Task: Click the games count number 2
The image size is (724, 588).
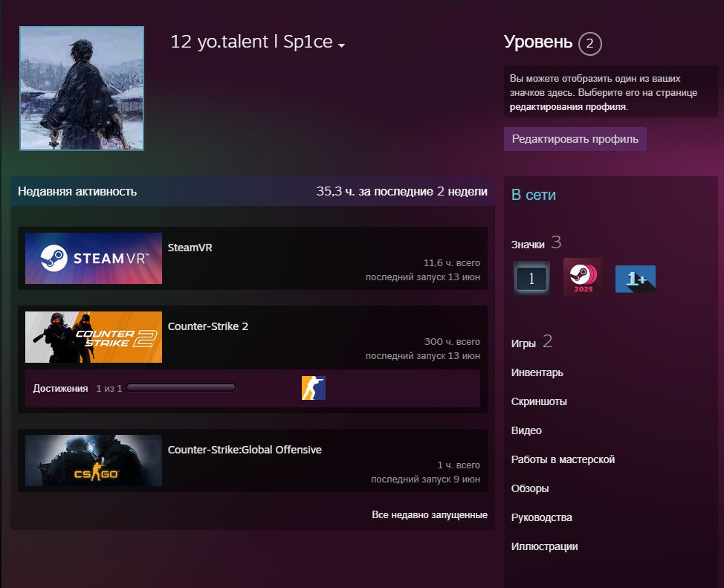Action: (x=547, y=341)
